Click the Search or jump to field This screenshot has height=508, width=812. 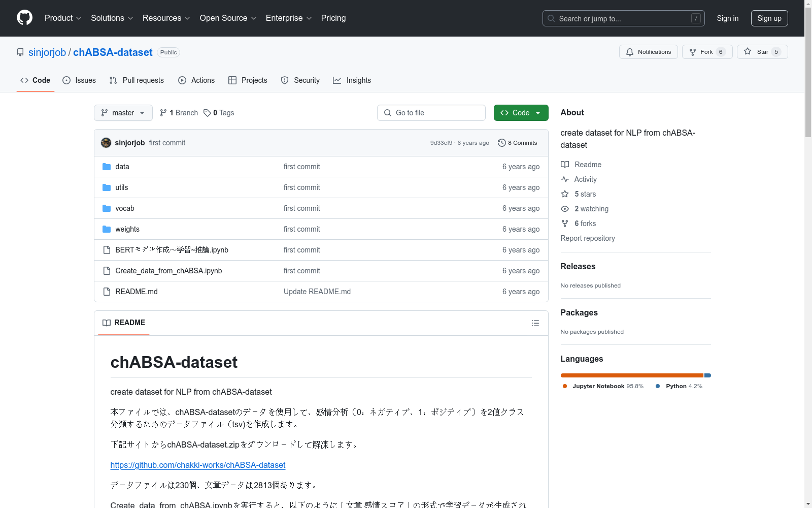tap(624, 18)
